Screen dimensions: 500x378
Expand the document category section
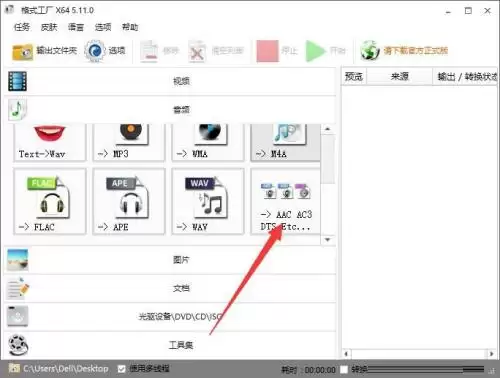coord(170,288)
